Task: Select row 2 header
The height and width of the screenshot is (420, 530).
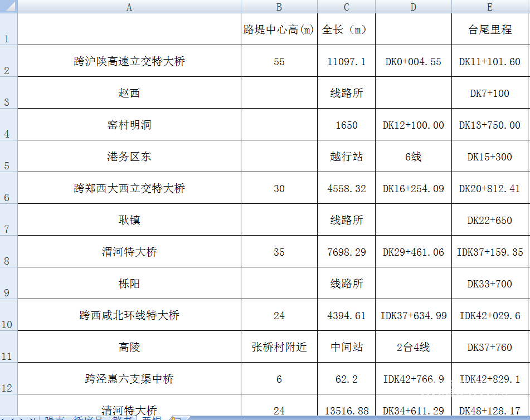Action: (x=8, y=61)
